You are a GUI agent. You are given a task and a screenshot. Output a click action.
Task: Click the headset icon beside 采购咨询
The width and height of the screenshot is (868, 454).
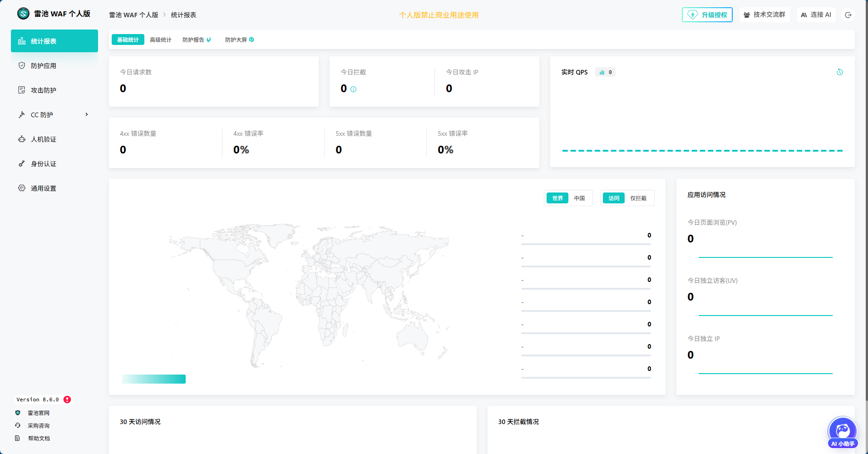pos(18,425)
